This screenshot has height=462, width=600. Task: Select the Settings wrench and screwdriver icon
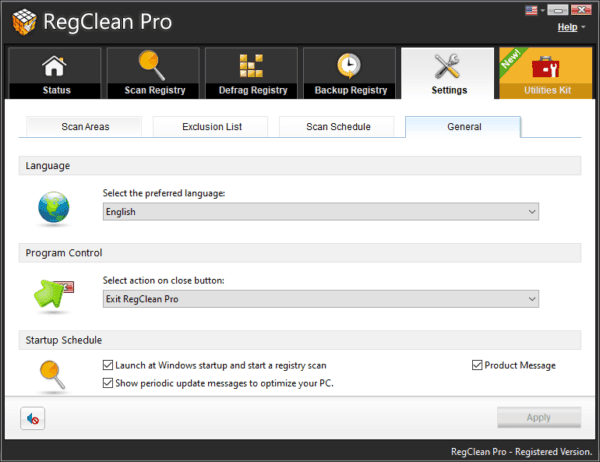(x=447, y=66)
